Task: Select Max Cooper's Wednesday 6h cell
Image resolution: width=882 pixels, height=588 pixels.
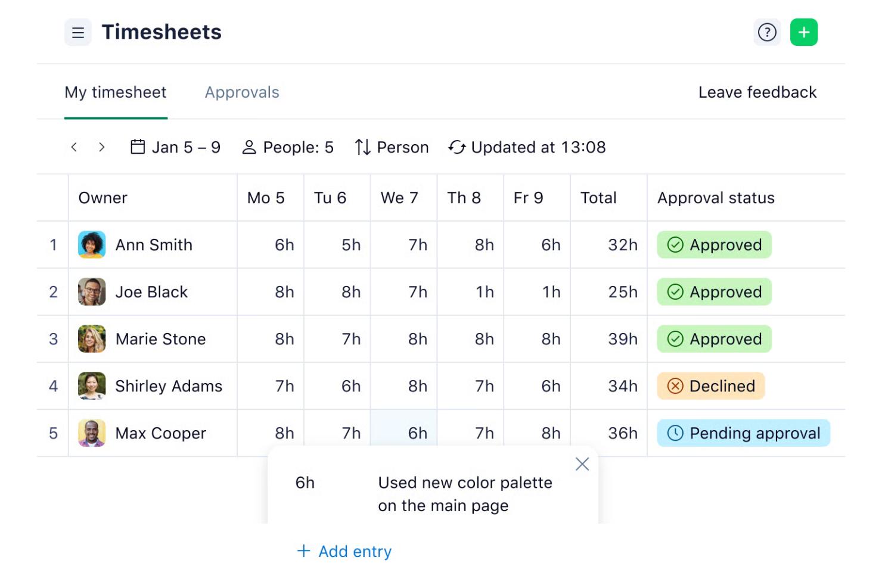Action: (404, 433)
